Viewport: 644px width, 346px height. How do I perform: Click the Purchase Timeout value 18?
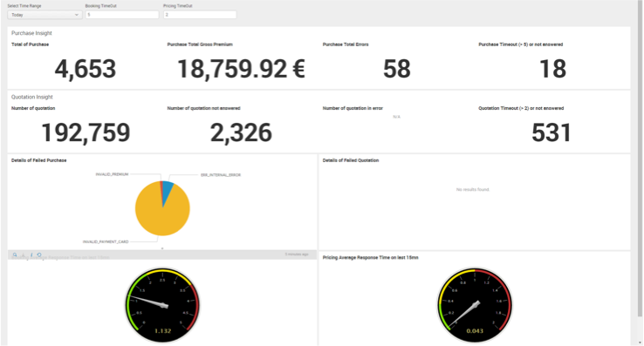pyautogui.click(x=552, y=69)
